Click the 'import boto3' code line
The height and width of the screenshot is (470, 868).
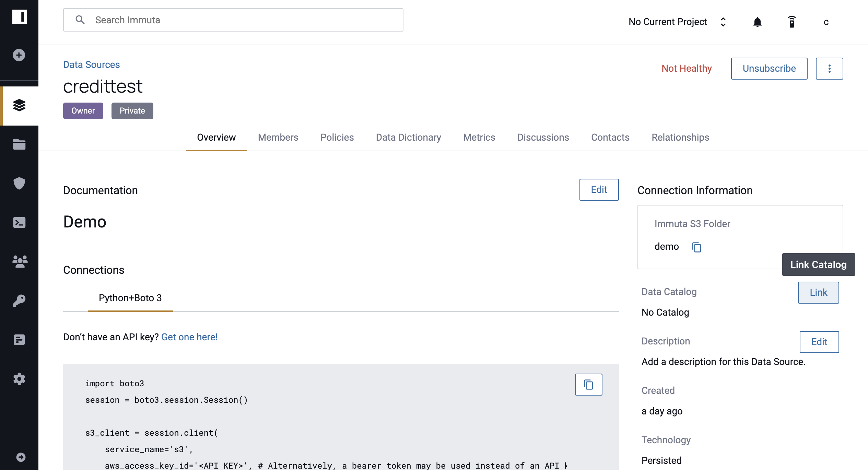(115, 384)
